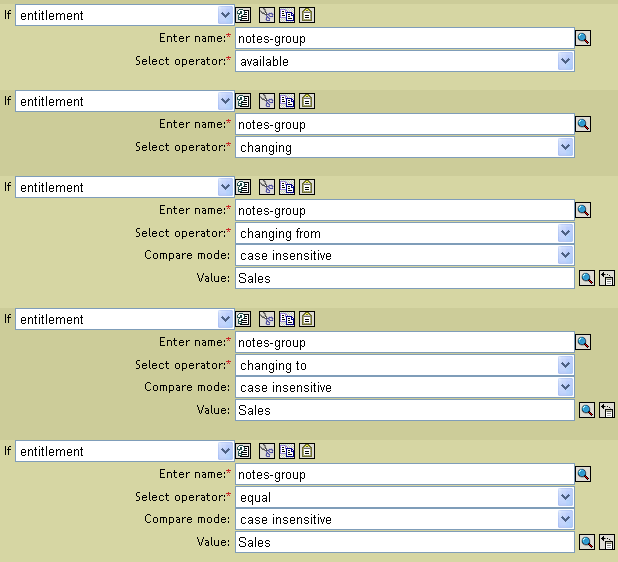Viewport: 618px width, 562px height.
Task: Open the argument builder icon for the 'changing to' Value
Action: 606,411
